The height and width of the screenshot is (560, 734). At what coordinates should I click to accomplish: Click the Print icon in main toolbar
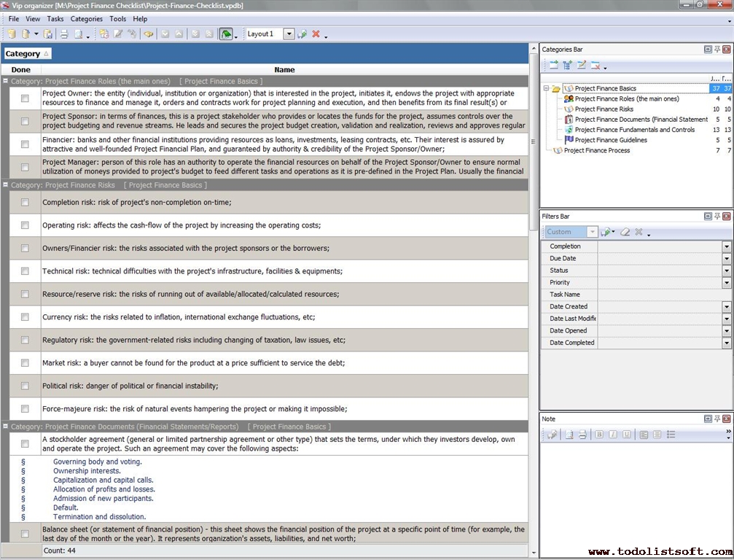click(x=64, y=34)
